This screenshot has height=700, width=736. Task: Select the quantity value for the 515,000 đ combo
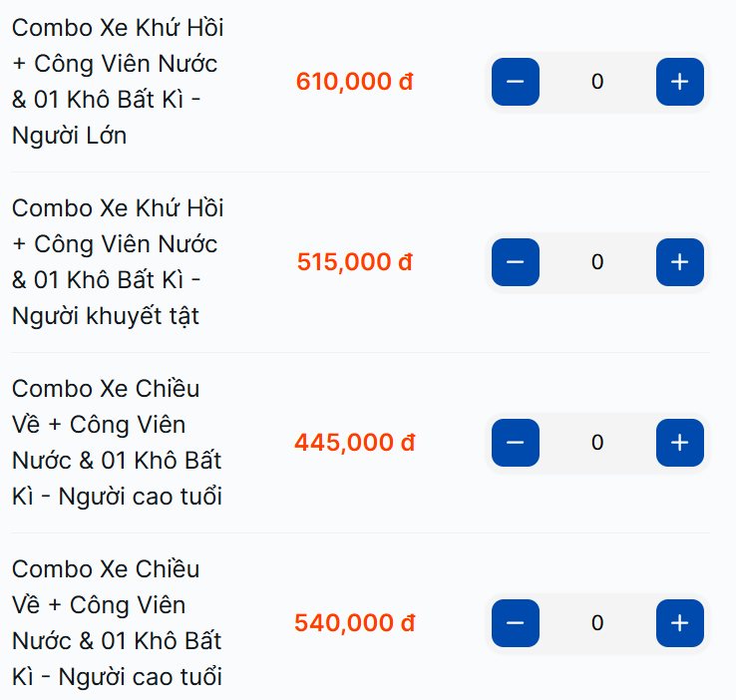[597, 262]
